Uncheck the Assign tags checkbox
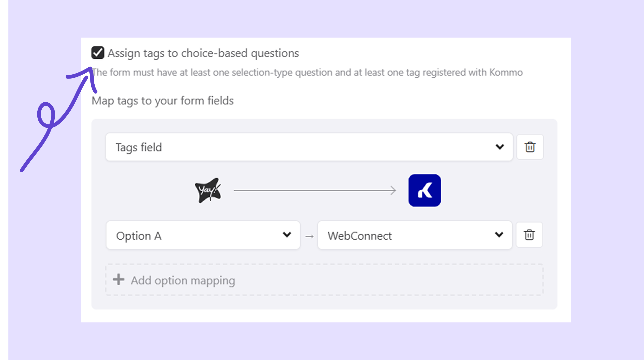Viewport: 644px width, 360px height. click(97, 53)
